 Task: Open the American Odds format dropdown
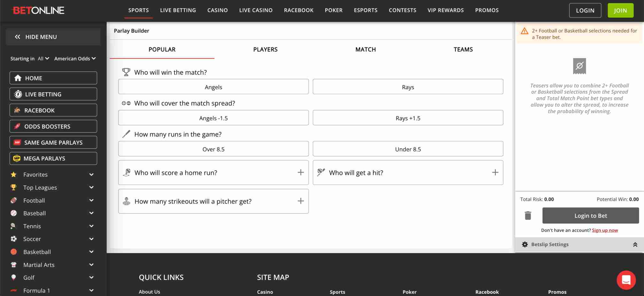pos(75,58)
